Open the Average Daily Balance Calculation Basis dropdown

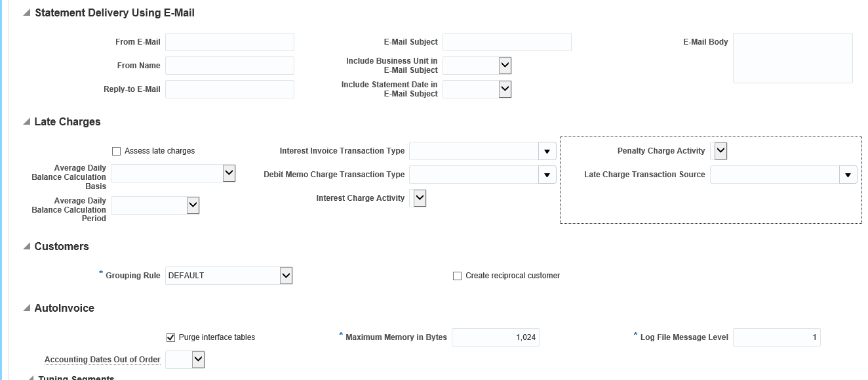click(228, 173)
